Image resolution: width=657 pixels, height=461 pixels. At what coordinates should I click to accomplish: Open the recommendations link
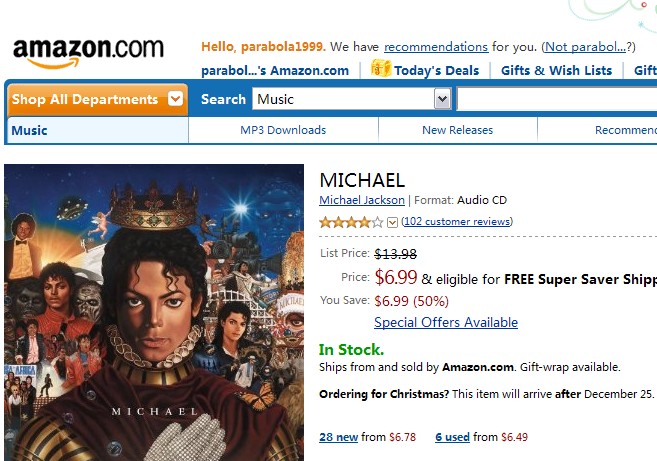[436, 46]
